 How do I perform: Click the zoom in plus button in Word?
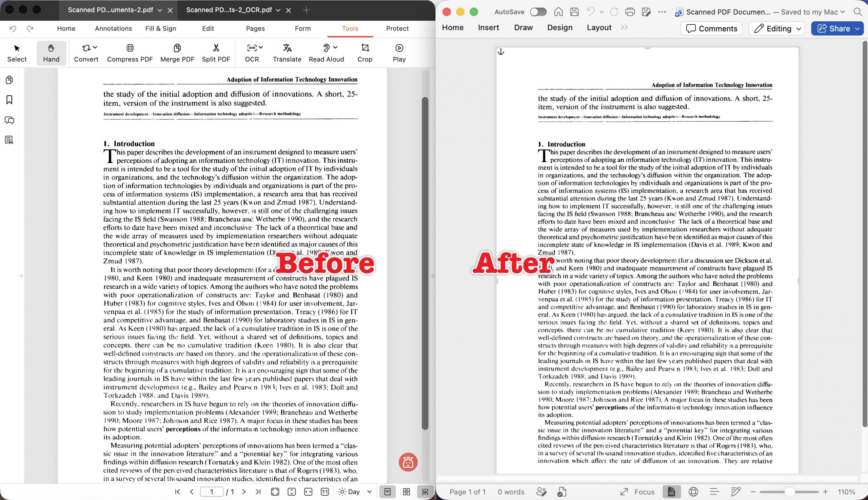(x=825, y=492)
